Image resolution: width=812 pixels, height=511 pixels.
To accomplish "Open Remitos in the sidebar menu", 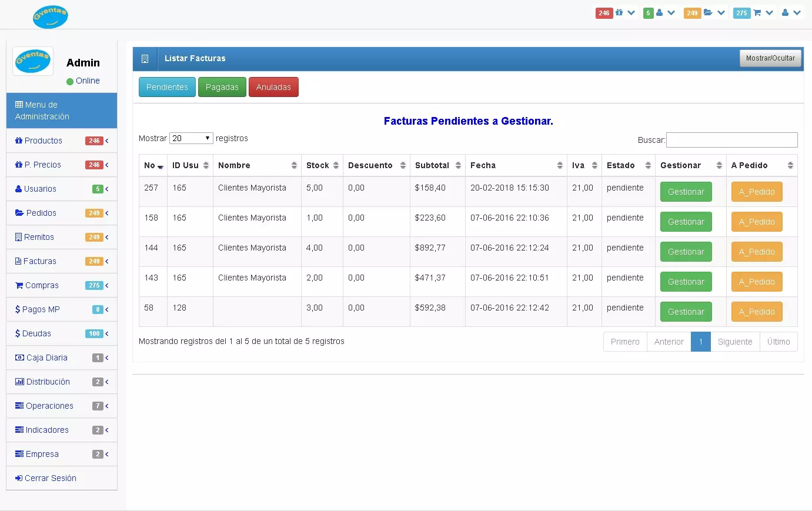I will [62, 237].
